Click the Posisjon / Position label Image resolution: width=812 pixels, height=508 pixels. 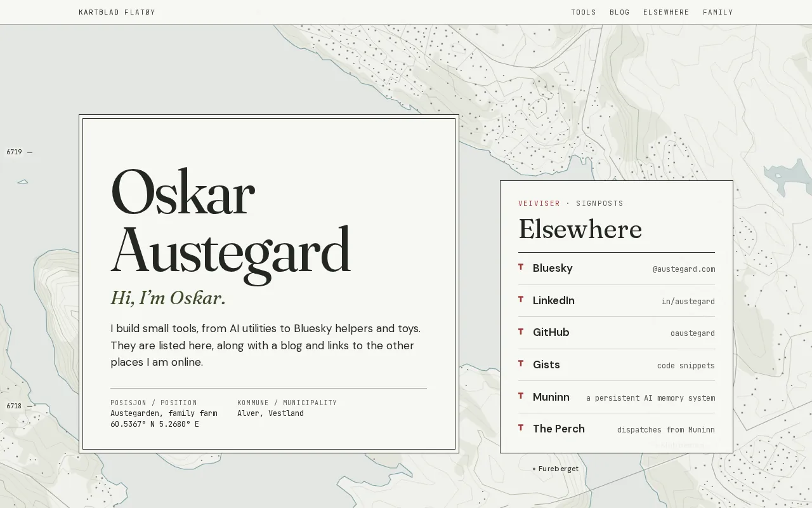[154, 403]
